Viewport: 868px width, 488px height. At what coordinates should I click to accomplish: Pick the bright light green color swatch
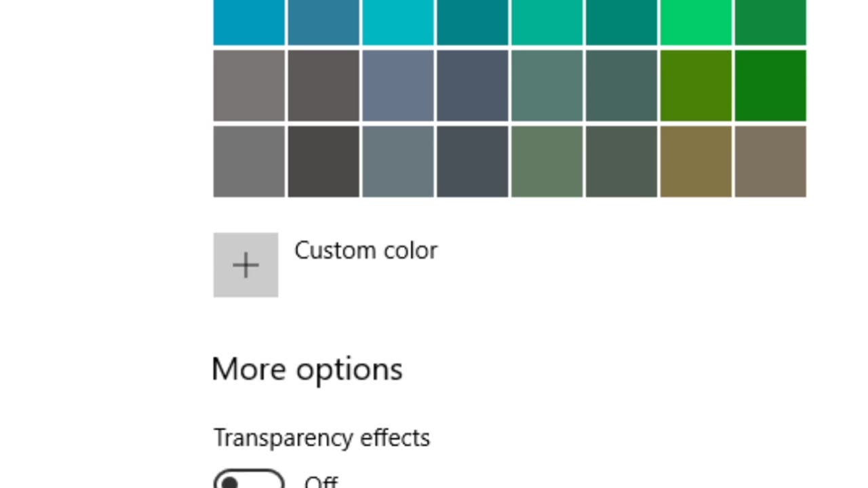696,22
